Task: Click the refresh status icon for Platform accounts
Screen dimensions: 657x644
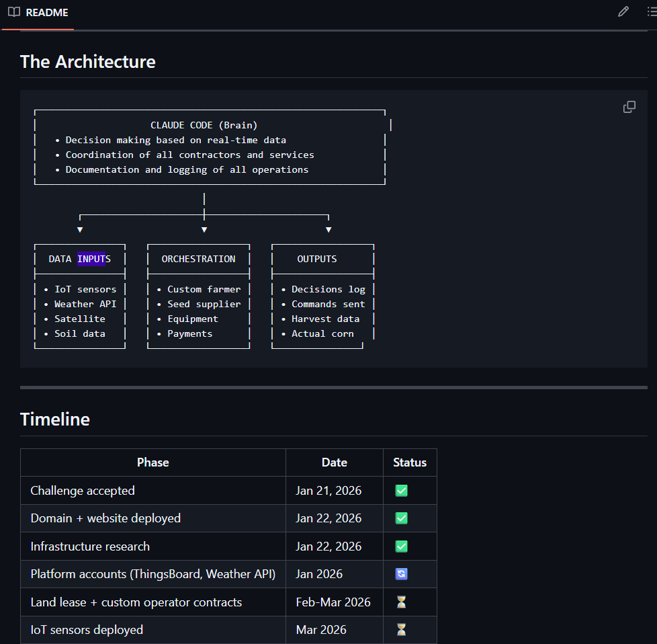Action: coord(401,574)
